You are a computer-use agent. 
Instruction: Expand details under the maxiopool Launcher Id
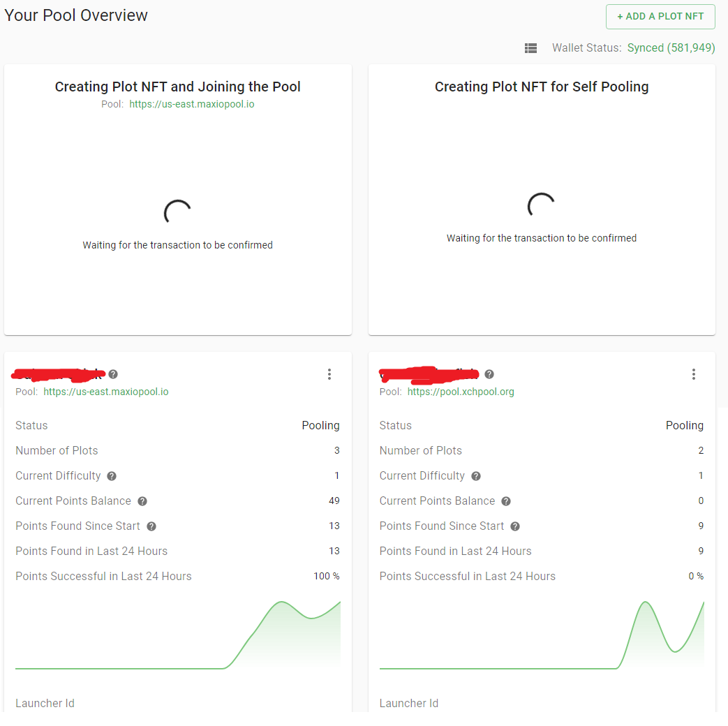[45, 703]
